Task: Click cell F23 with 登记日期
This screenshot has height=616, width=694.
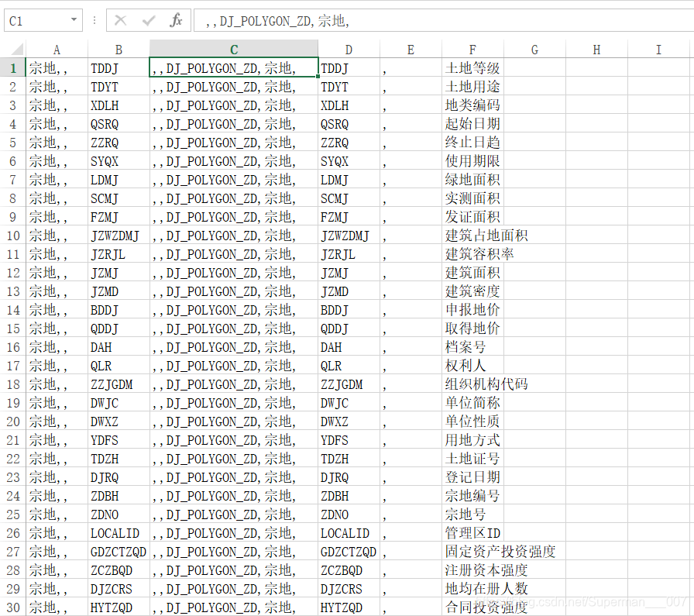Action: point(472,477)
